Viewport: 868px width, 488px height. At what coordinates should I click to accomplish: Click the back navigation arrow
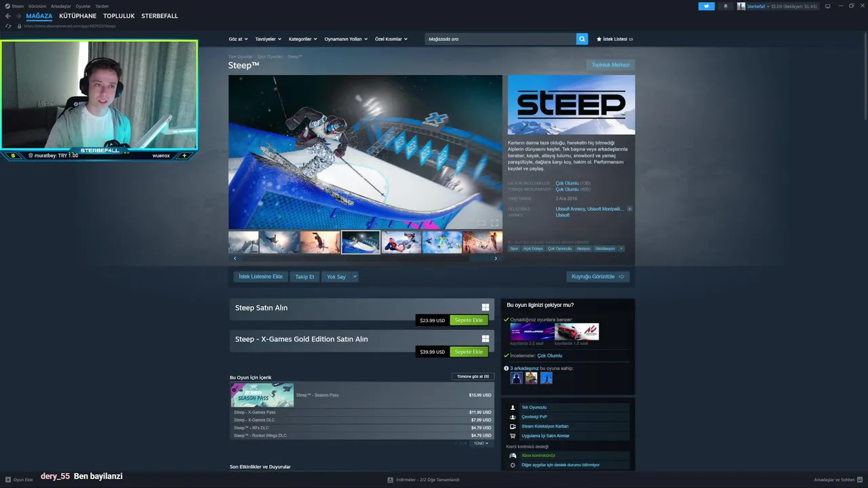[8, 16]
